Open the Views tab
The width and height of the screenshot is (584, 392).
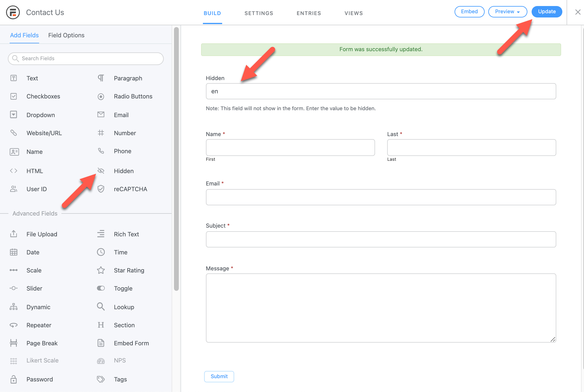pyautogui.click(x=354, y=13)
